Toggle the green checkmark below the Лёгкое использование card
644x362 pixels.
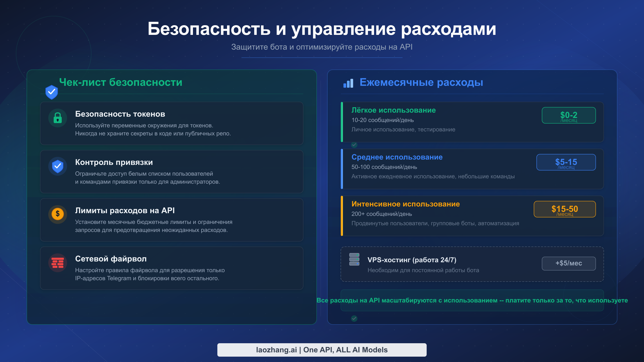tap(354, 146)
